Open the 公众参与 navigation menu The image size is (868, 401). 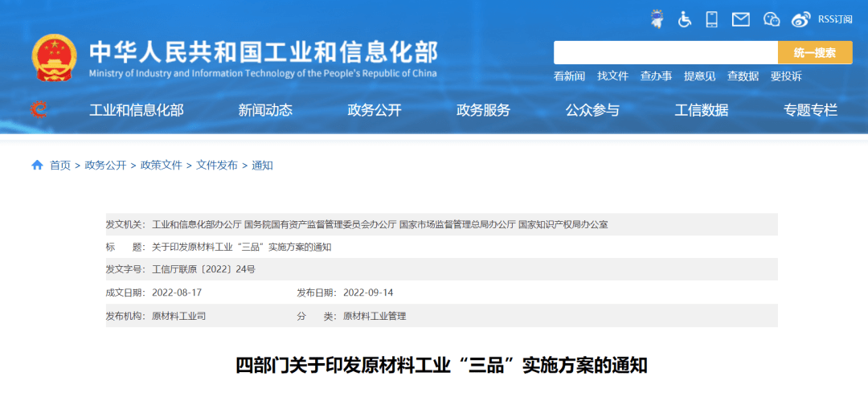pyautogui.click(x=592, y=110)
